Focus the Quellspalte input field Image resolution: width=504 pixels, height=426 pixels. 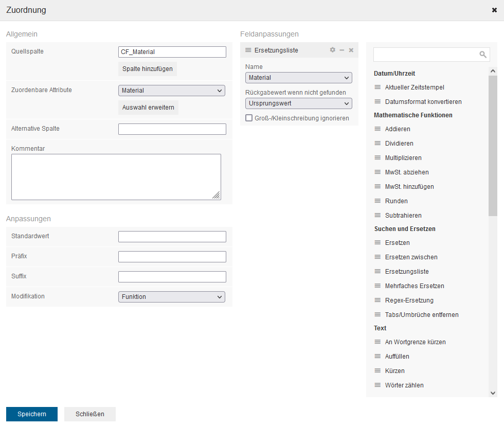(x=172, y=52)
